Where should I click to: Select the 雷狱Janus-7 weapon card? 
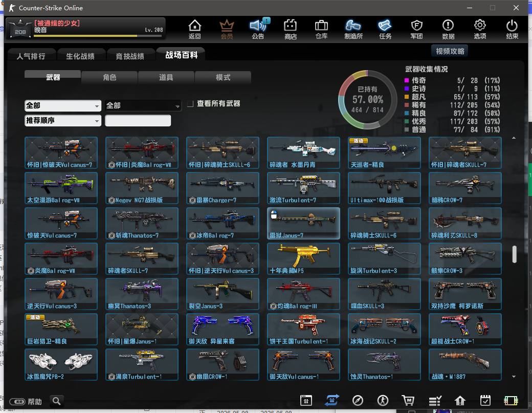coord(303,223)
